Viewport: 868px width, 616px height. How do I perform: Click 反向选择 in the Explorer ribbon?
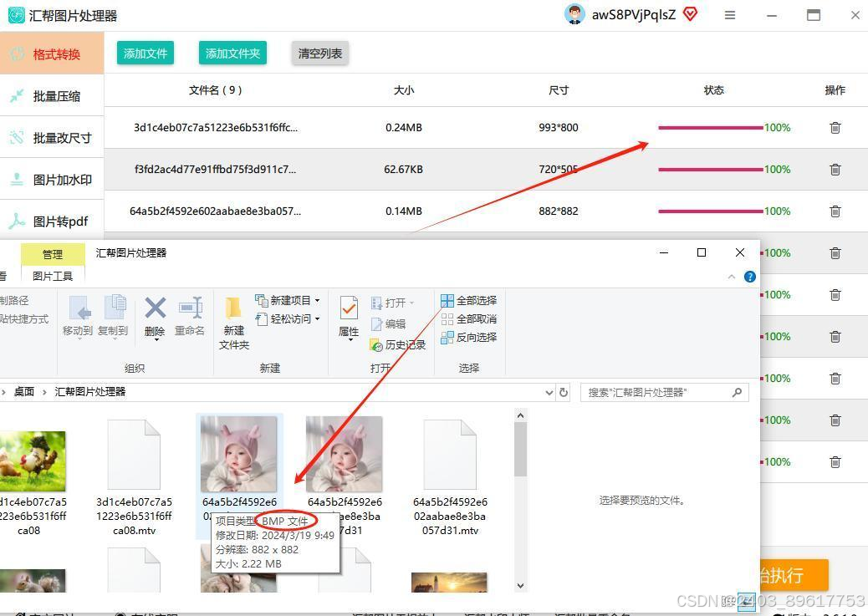[x=469, y=337]
